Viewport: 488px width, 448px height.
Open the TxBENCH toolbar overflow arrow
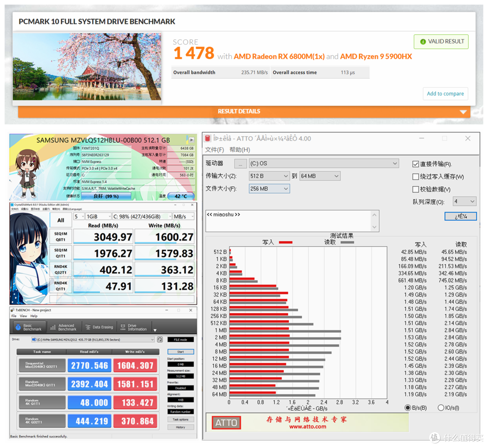155,330
